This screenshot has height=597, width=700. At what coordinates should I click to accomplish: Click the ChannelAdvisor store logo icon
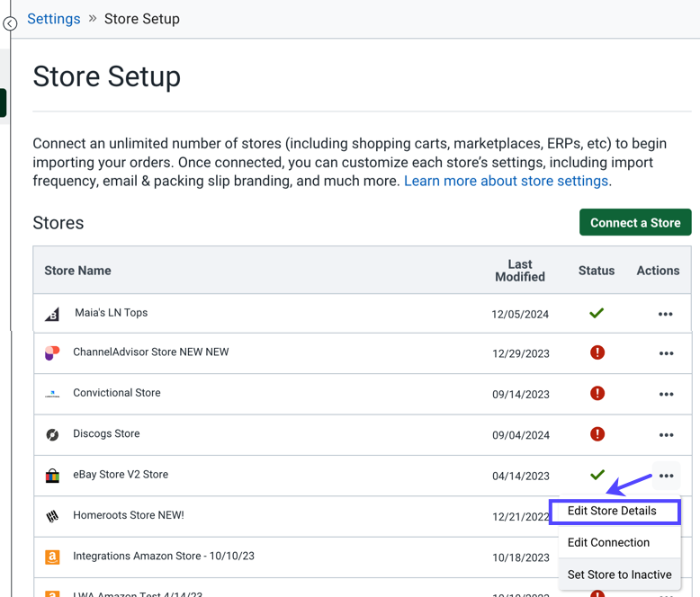(52, 353)
